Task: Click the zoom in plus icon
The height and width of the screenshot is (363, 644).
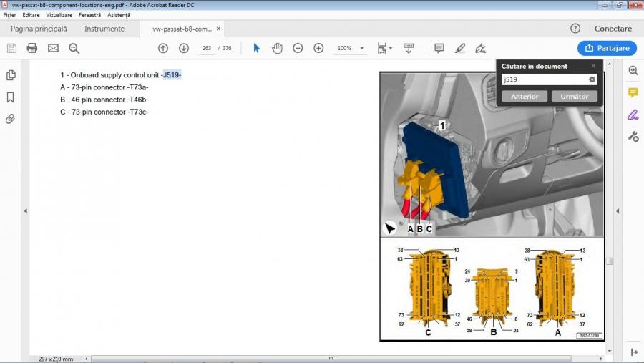Action: 318,48
